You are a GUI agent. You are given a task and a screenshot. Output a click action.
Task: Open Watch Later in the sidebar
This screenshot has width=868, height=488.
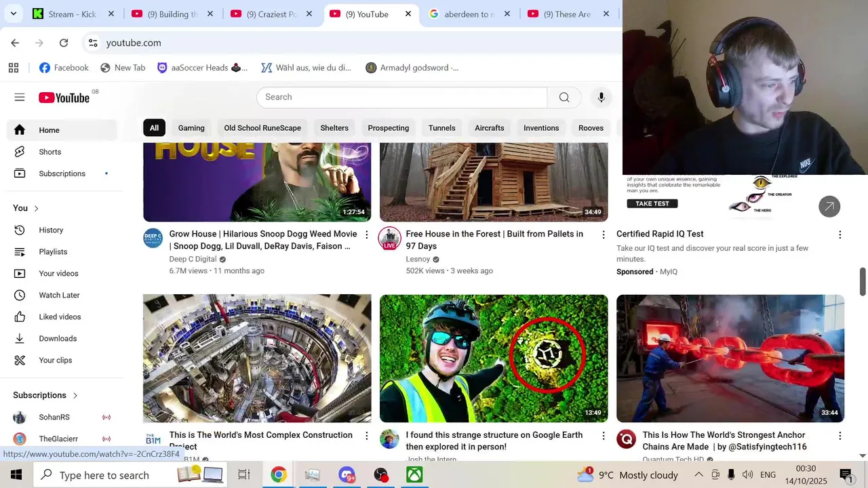click(62, 296)
